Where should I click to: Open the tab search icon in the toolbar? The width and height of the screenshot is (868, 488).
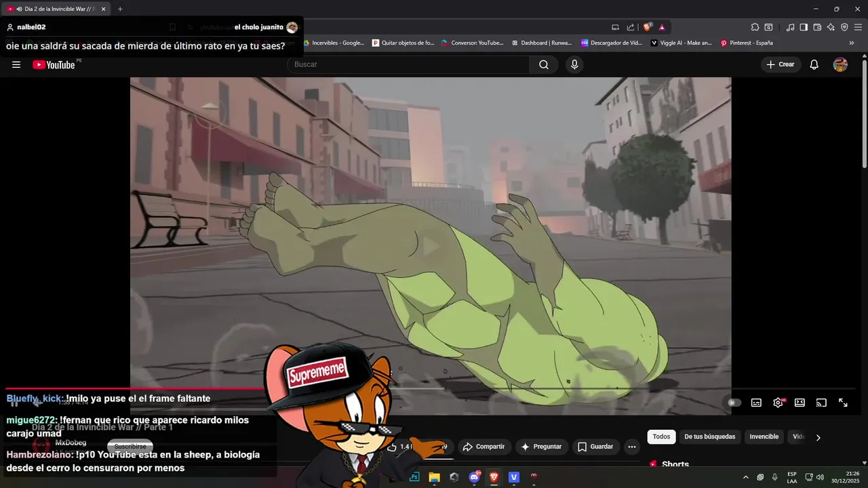(x=768, y=27)
